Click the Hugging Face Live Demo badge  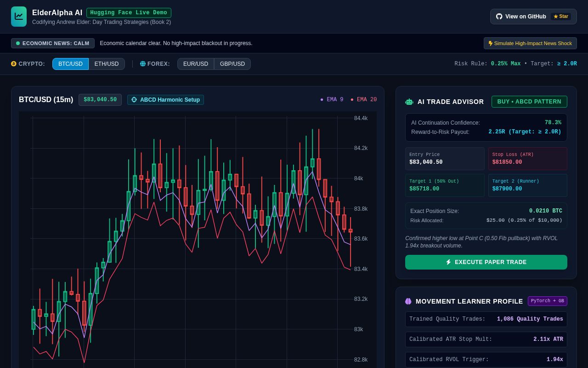pos(129,13)
